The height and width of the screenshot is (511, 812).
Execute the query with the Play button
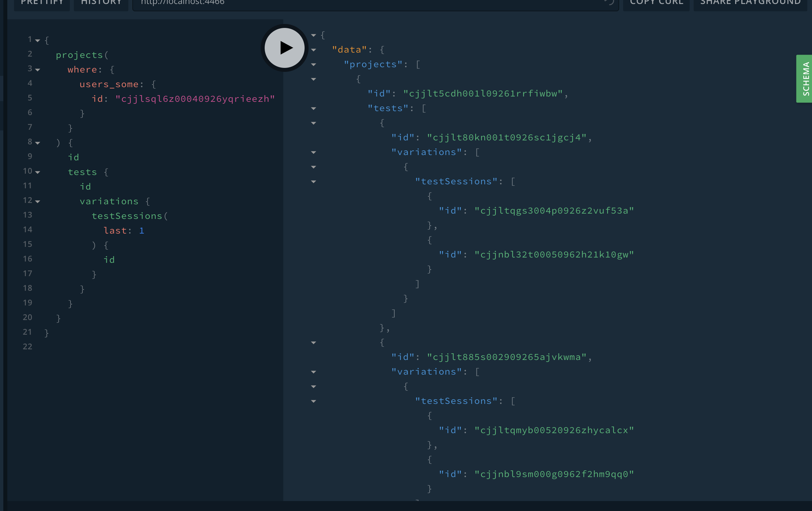(x=284, y=48)
